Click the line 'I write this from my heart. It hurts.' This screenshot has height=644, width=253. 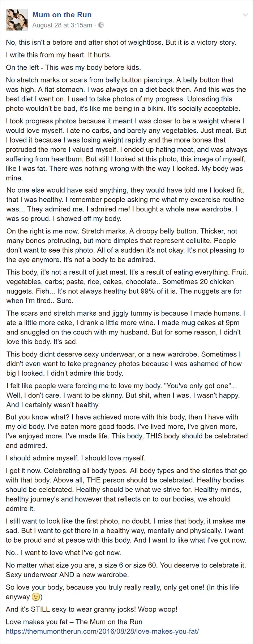(59, 55)
